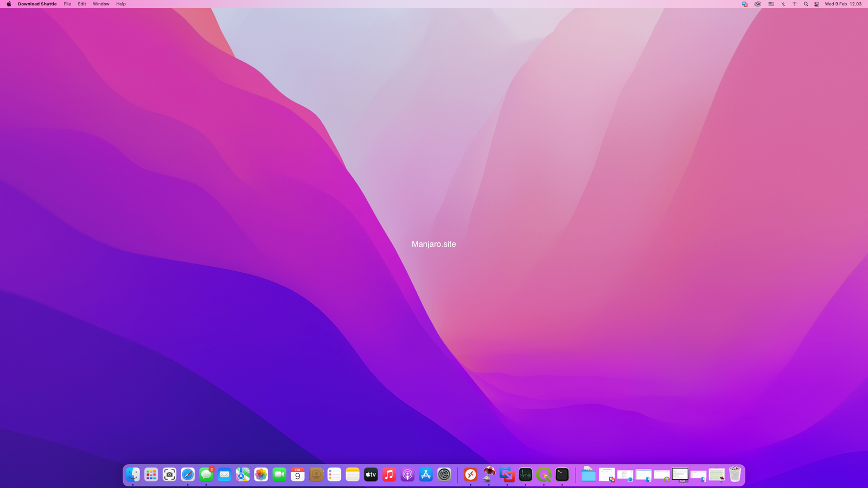Screen dimensions: 868x488
Task: Open the Help menu
Action: (121, 4)
